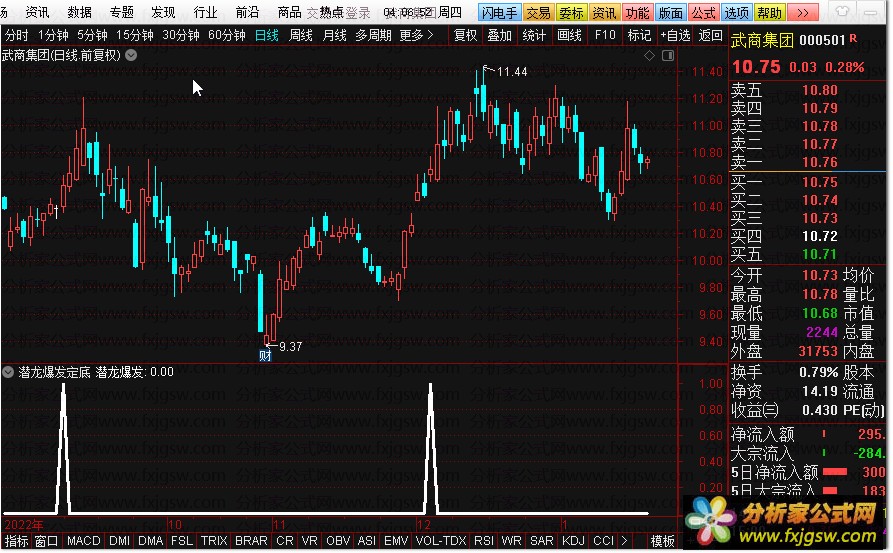Select the MACD indicator tab
The width and height of the screenshot is (893, 553).
coord(84,540)
